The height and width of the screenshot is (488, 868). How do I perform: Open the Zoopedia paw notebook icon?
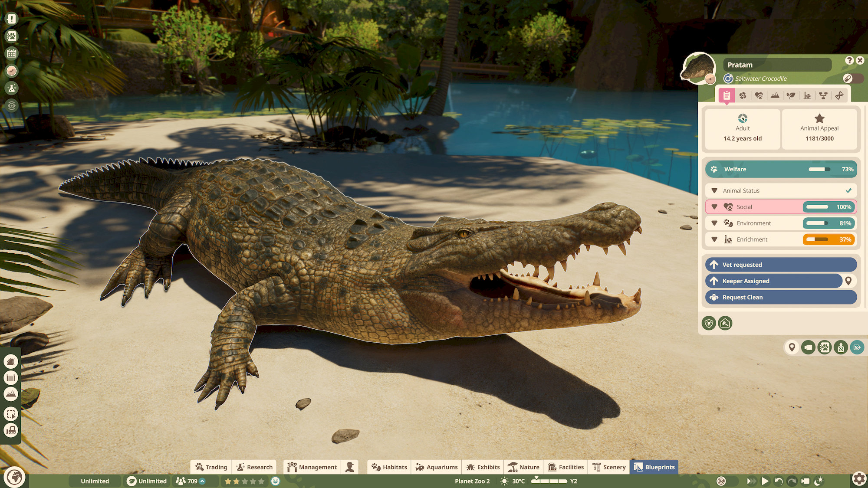tap(12, 36)
